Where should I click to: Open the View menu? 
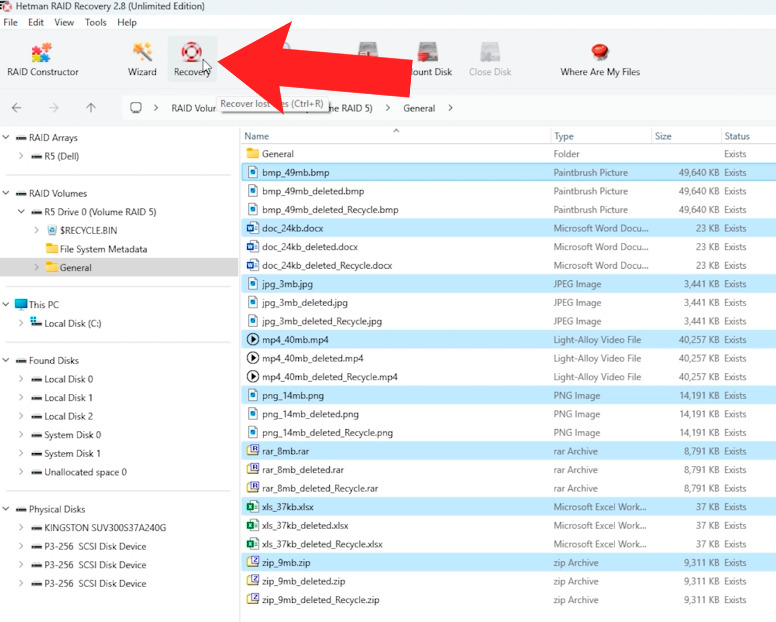[64, 22]
